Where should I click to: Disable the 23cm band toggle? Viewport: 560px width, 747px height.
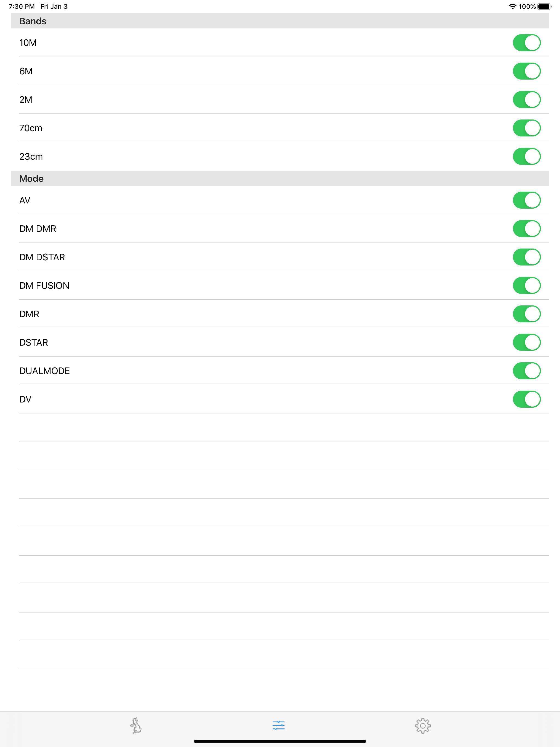point(527,156)
